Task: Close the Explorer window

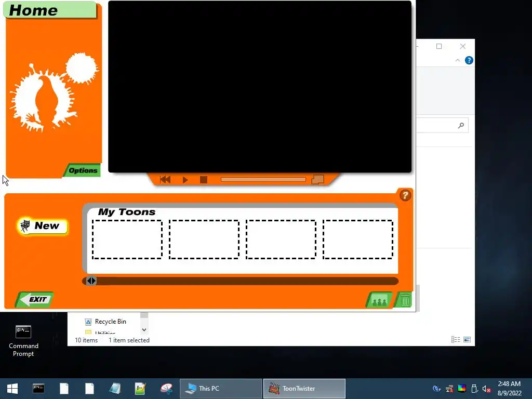Action: (x=463, y=46)
